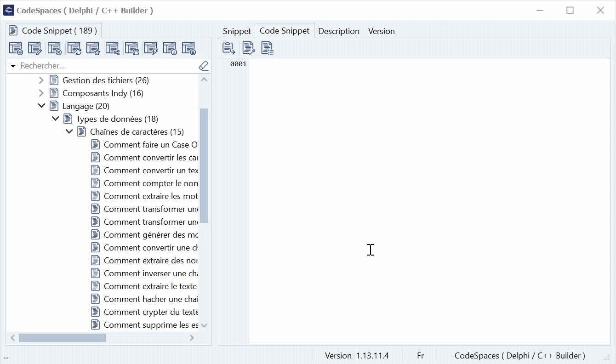
Task: Click the clipboard paste icon above the editor
Action: 228,48
